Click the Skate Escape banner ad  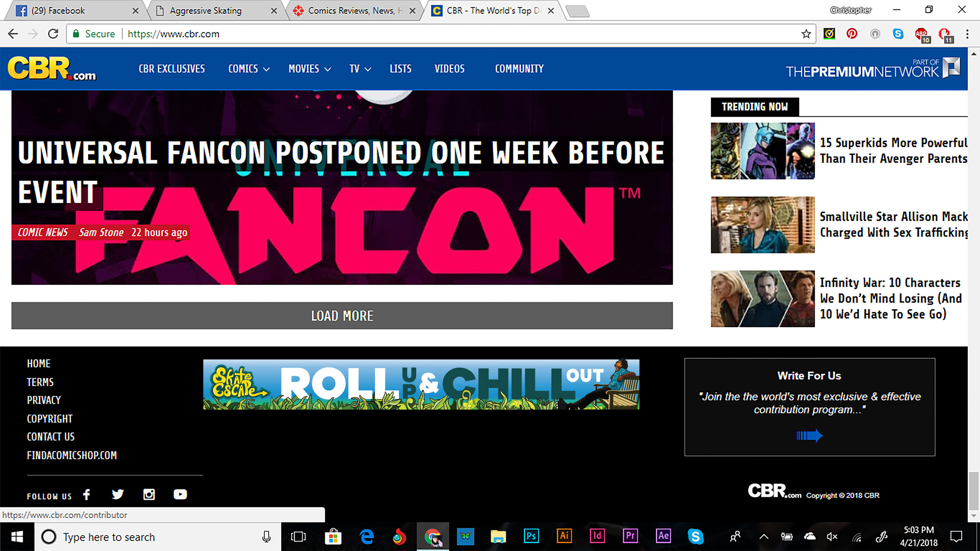click(421, 384)
